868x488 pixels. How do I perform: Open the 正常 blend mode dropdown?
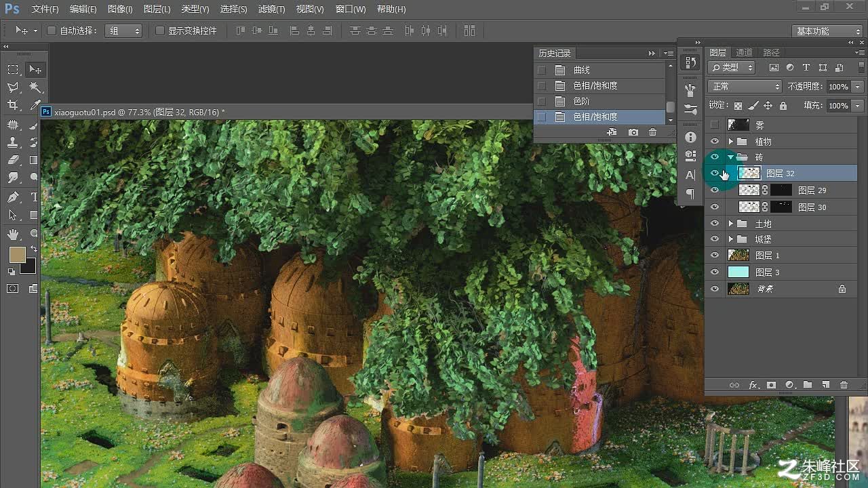click(745, 87)
